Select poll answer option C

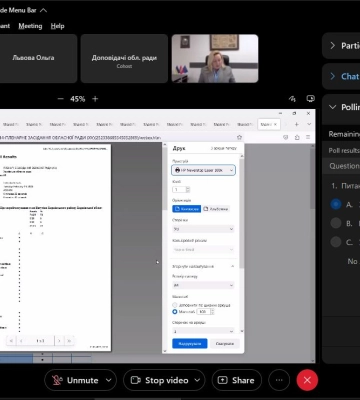pos(336,242)
